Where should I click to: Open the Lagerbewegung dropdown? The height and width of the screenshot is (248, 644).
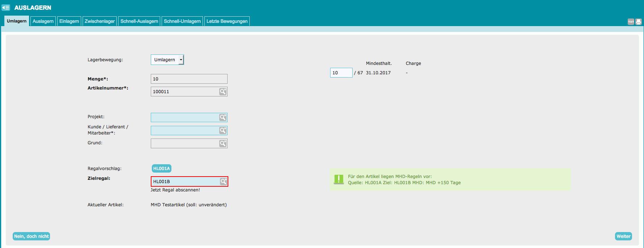tap(167, 60)
